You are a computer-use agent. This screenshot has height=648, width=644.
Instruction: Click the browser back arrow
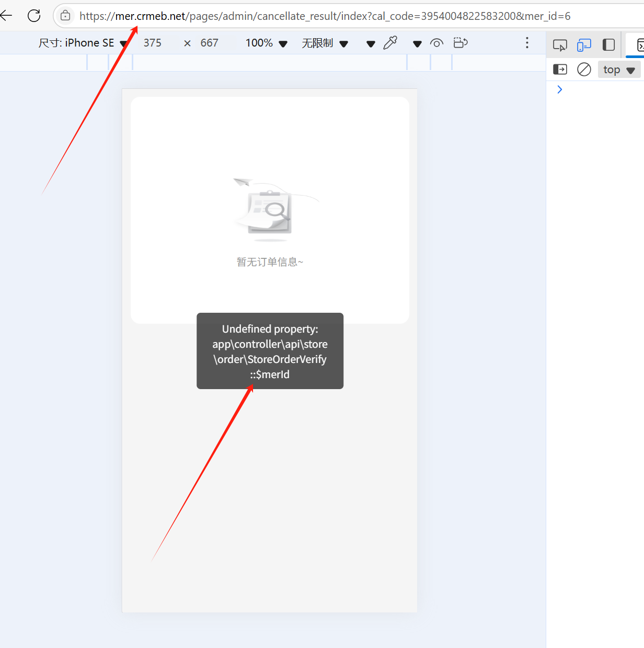coord(6,16)
